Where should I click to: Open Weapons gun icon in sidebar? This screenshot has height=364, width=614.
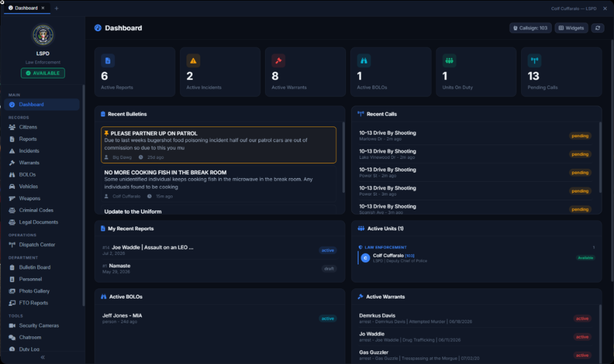[x=12, y=198]
